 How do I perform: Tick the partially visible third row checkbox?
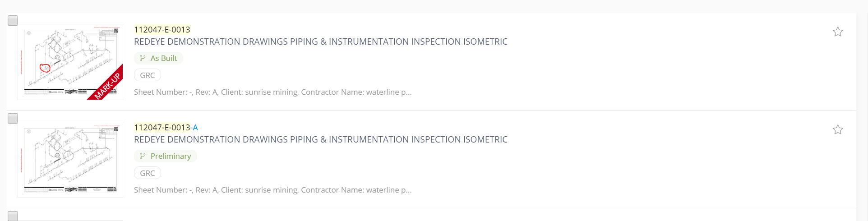(13, 216)
